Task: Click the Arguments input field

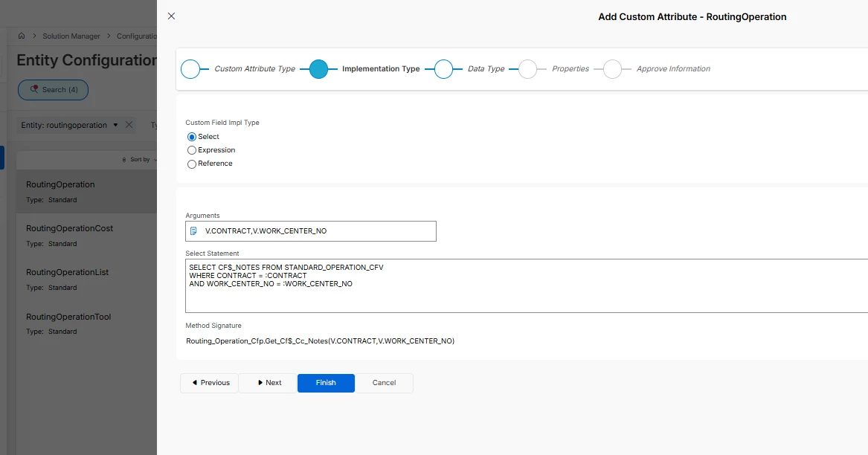Action: [311, 231]
